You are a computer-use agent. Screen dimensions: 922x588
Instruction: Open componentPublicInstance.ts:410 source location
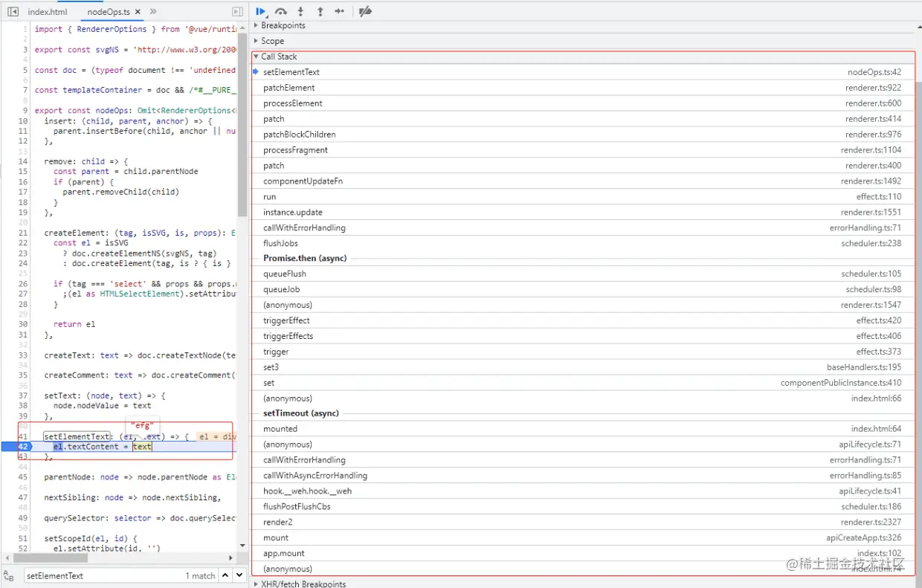click(841, 384)
